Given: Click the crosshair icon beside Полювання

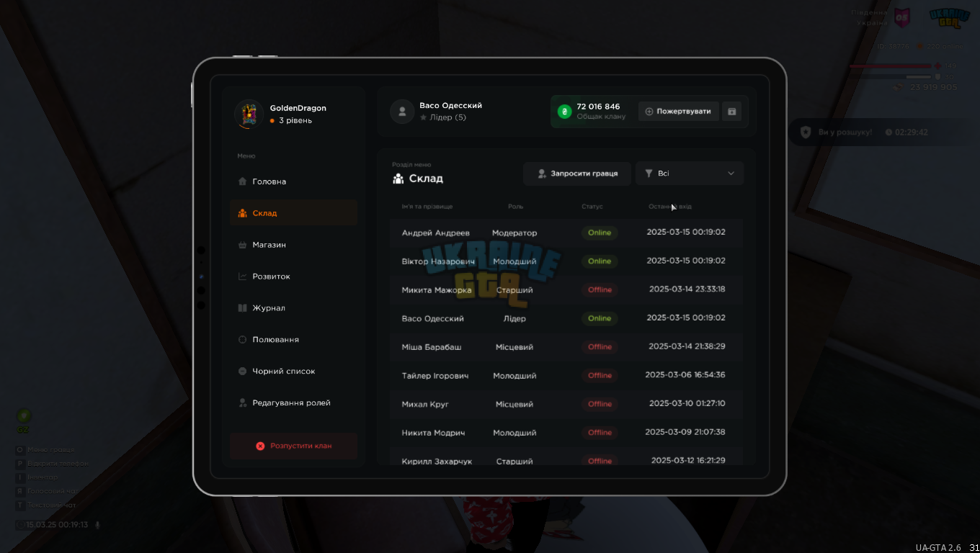Looking at the screenshot, I should [242, 340].
